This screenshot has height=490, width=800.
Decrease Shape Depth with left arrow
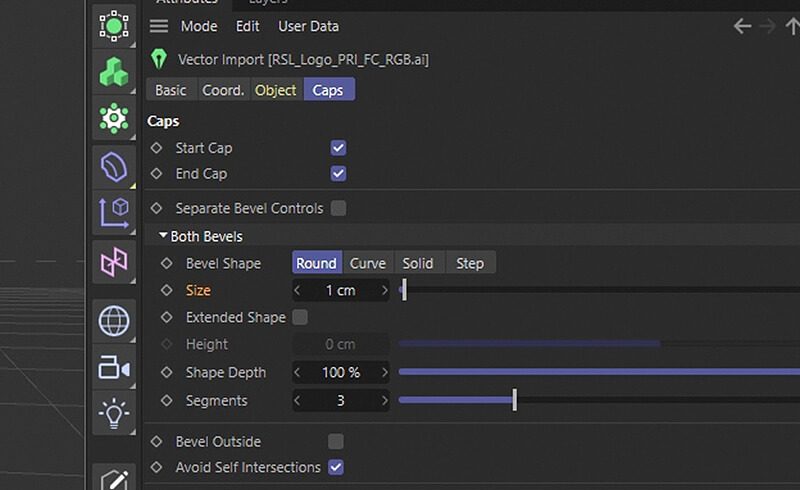[297, 373]
